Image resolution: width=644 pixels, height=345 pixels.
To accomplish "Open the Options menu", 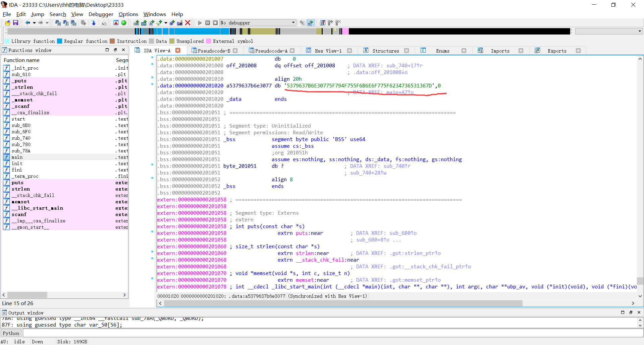I will 128,14.
